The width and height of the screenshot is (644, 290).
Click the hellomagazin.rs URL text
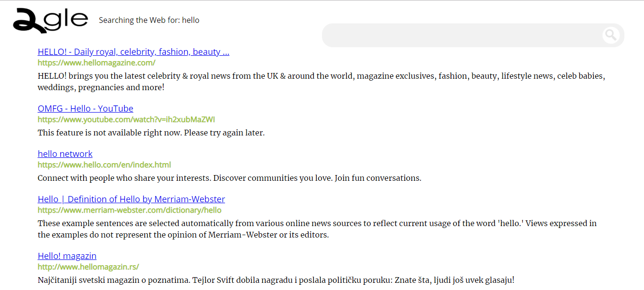88,267
